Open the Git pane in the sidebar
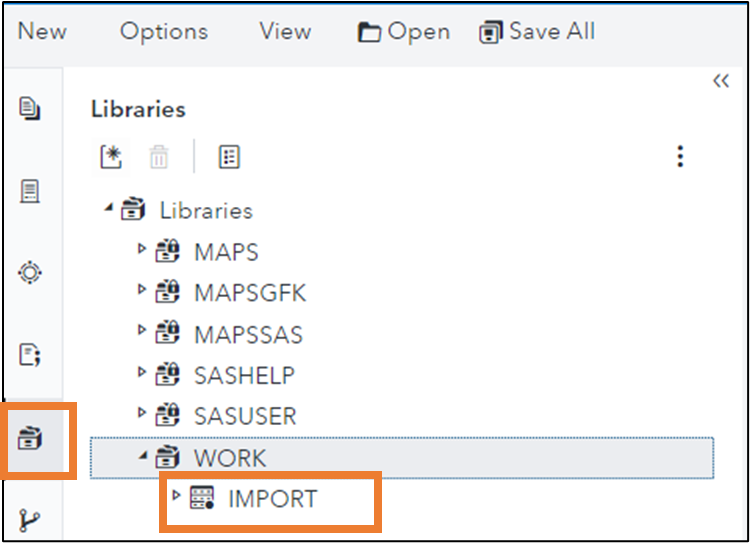 click(x=30, y=520)
